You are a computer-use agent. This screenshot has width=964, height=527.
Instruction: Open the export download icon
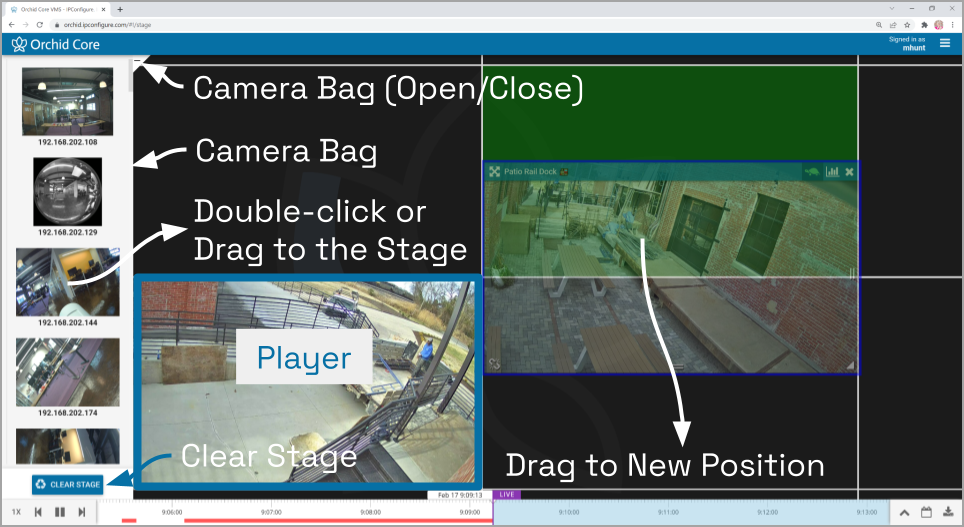[948, 512]
